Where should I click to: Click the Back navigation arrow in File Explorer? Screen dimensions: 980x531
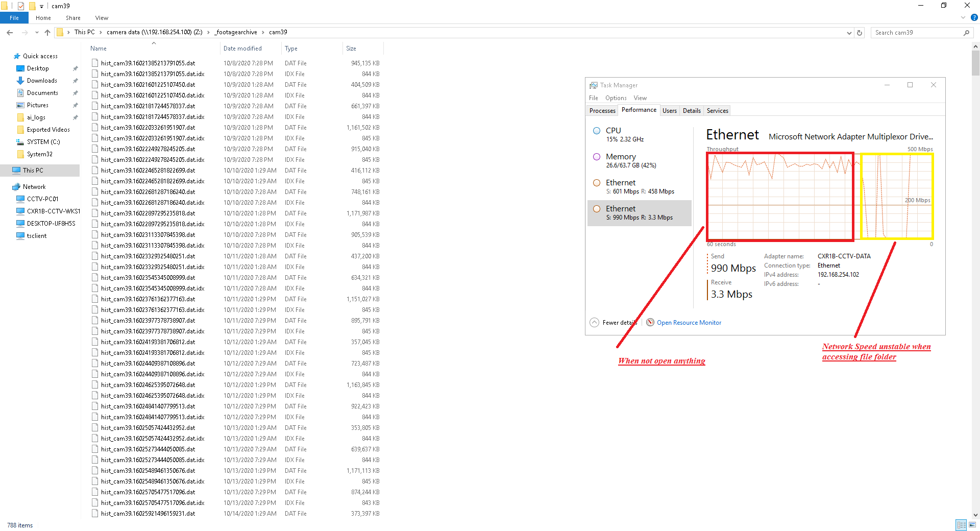9,32
